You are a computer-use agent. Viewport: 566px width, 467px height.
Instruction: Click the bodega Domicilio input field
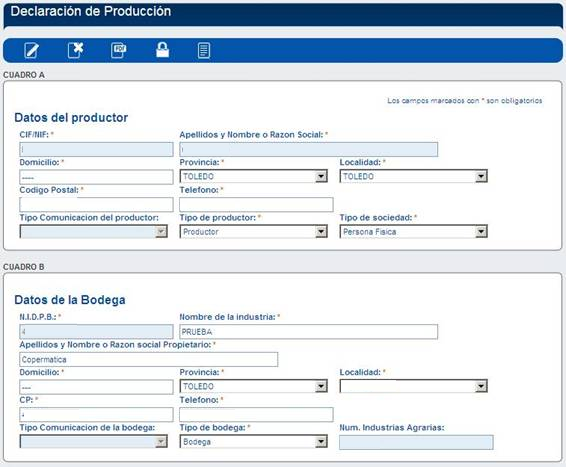96,387
